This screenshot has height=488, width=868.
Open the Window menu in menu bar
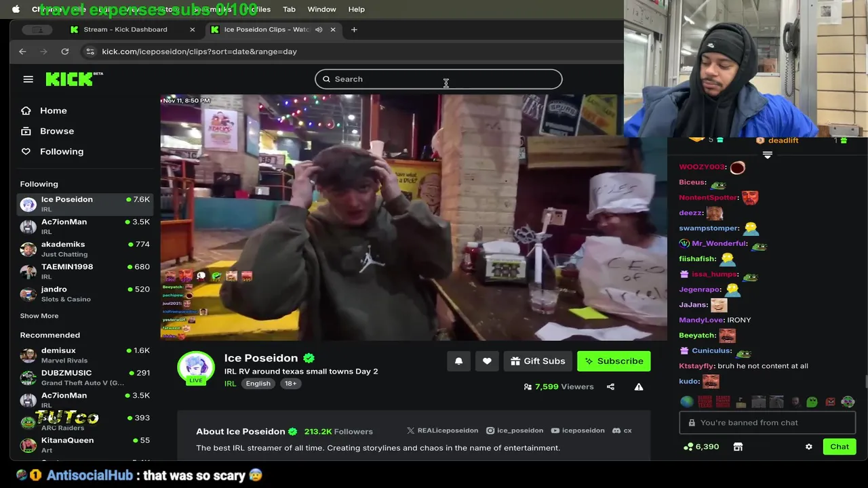[x=321, y=9]
